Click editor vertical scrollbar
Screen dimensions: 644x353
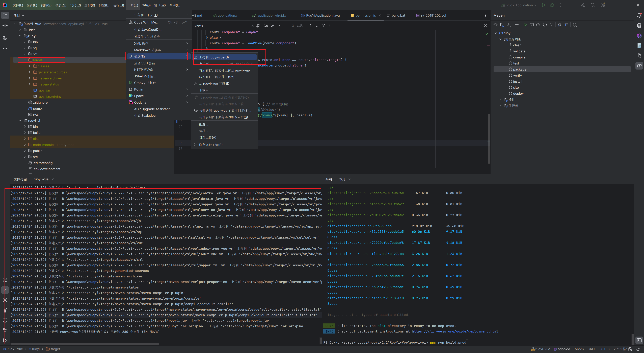pos(489,139)
